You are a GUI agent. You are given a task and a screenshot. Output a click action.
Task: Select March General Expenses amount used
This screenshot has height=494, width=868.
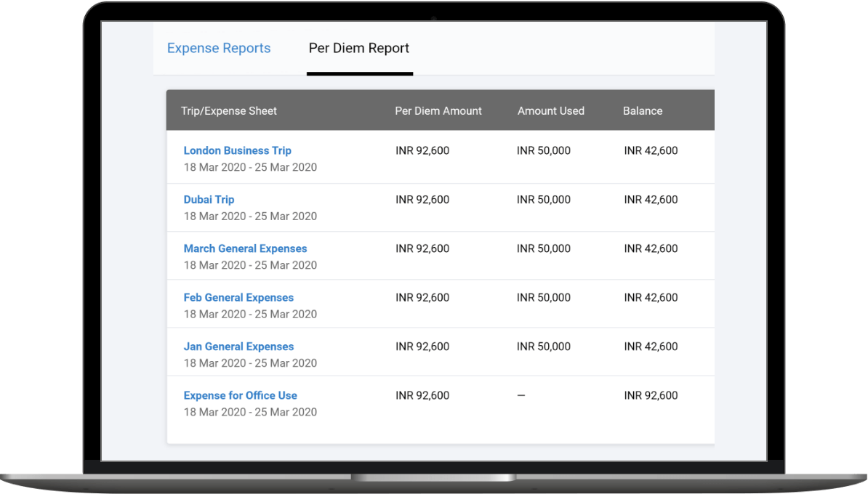coord(544,248)
